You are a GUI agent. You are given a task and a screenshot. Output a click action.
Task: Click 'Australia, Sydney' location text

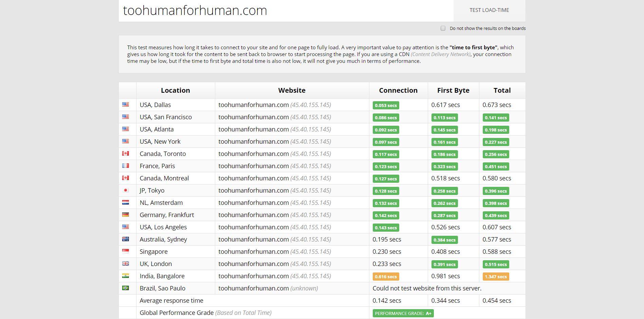coord(163,240)
